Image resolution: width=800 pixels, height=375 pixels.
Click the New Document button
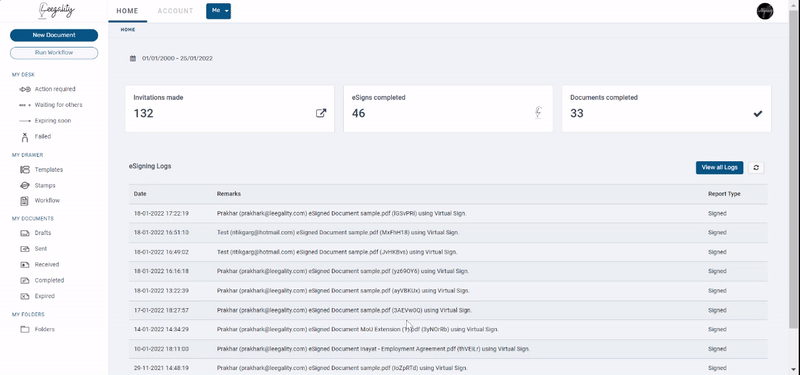point(54,35)
